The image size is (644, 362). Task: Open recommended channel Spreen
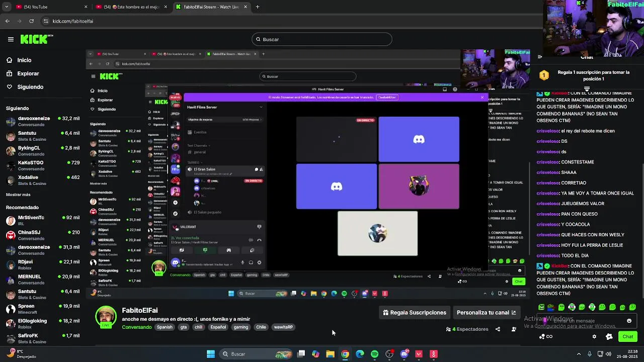pos(43,309)
